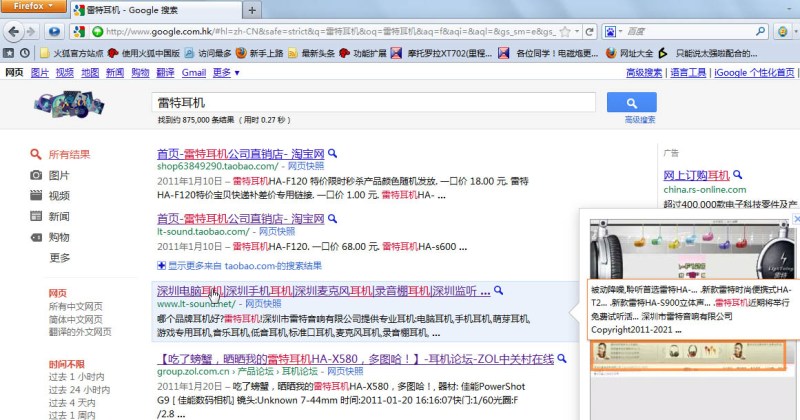This screenshot has height=420, width=800.
Task: Open first result shop63849290 taobao title
Action: coord(240,154)
